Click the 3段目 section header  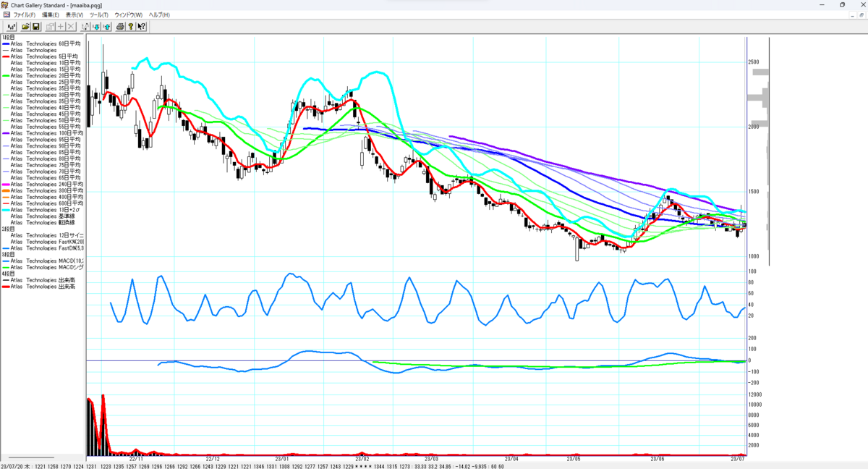point(7,255)
